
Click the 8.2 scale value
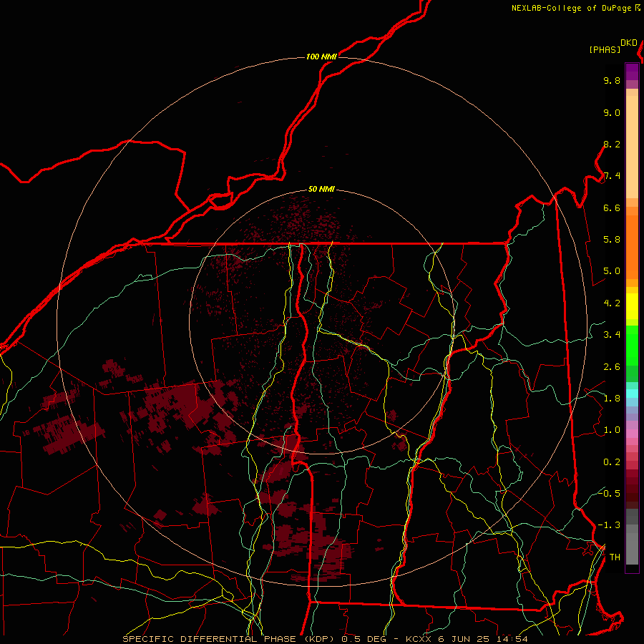(x=612, y=144)
